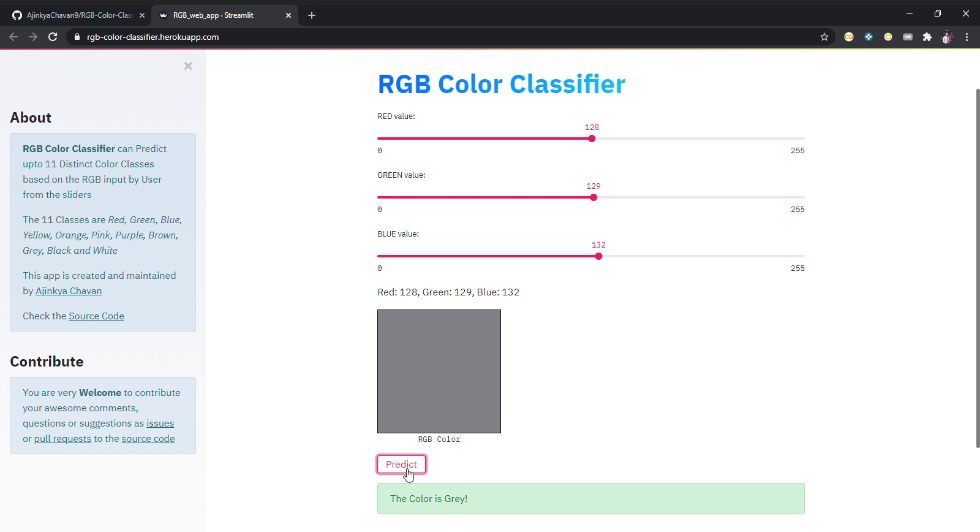Click the address bar URL

click(x=153, y=37)
